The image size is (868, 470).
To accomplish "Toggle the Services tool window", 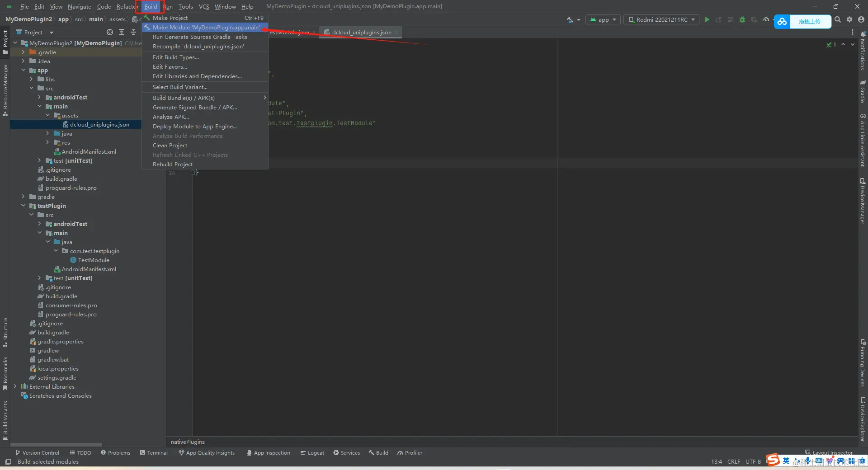I will pos(347,453).
